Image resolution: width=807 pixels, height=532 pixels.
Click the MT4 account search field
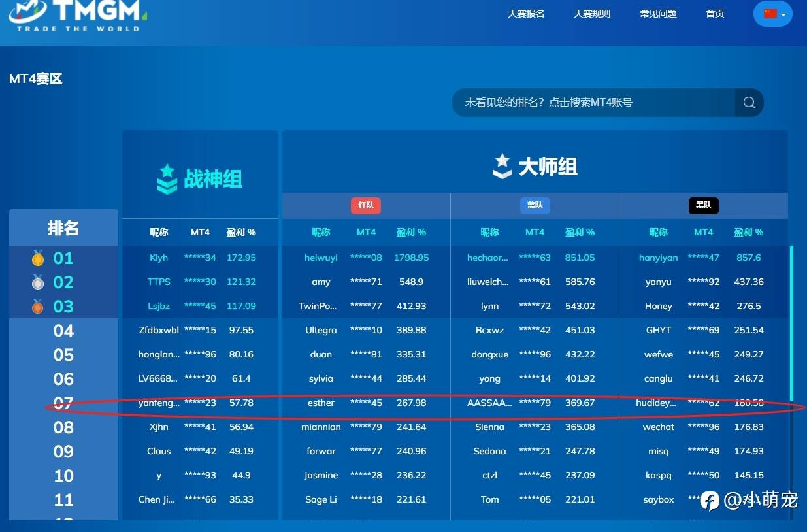(593, 103)
